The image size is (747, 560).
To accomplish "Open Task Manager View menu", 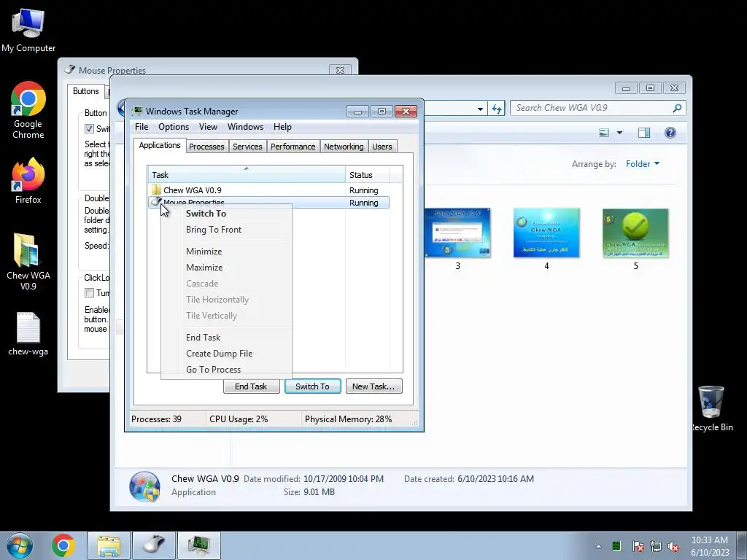I will pyautogui.click(x=208, y=127).
